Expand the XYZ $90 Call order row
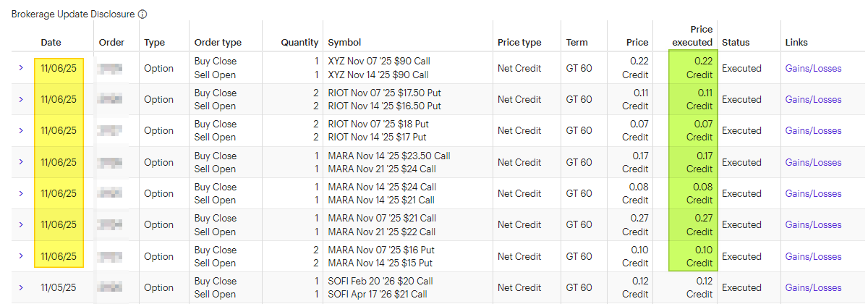The width and height of the screenshot is (868, 304). (x=21, y=68)
